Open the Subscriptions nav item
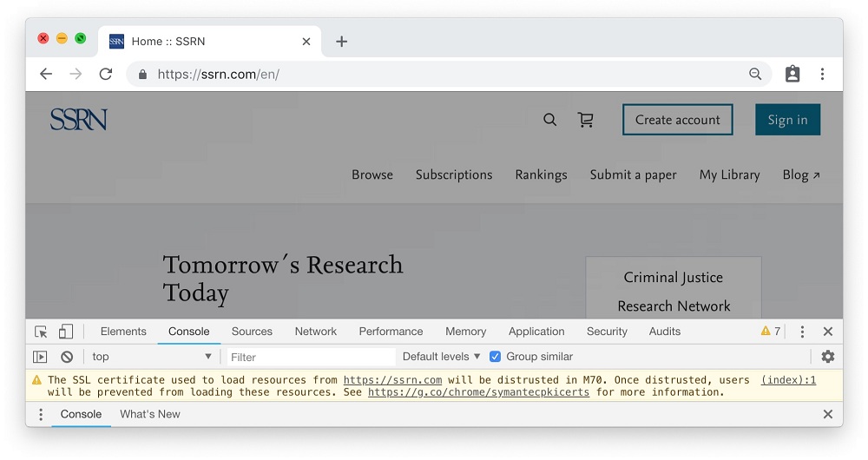This screenshot has width=868, height=460. [x=454, y=175]
